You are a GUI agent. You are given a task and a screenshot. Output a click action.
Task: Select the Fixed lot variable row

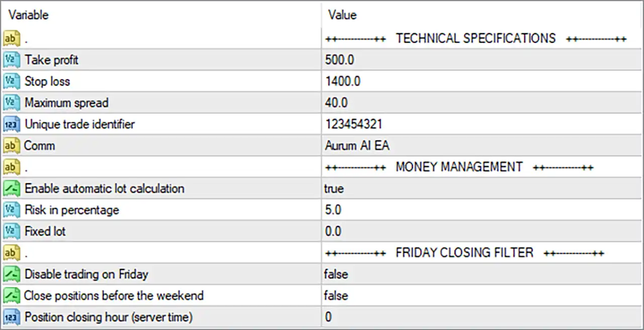322,231
